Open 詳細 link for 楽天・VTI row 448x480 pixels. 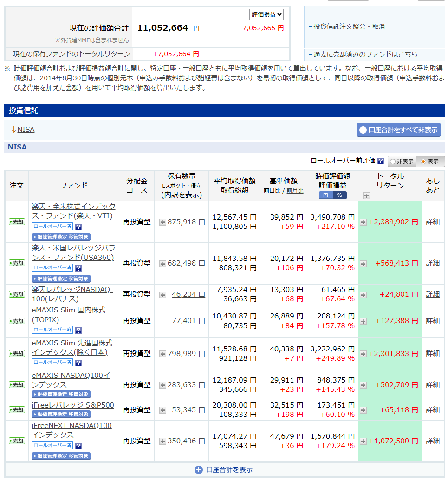[433, 222]
